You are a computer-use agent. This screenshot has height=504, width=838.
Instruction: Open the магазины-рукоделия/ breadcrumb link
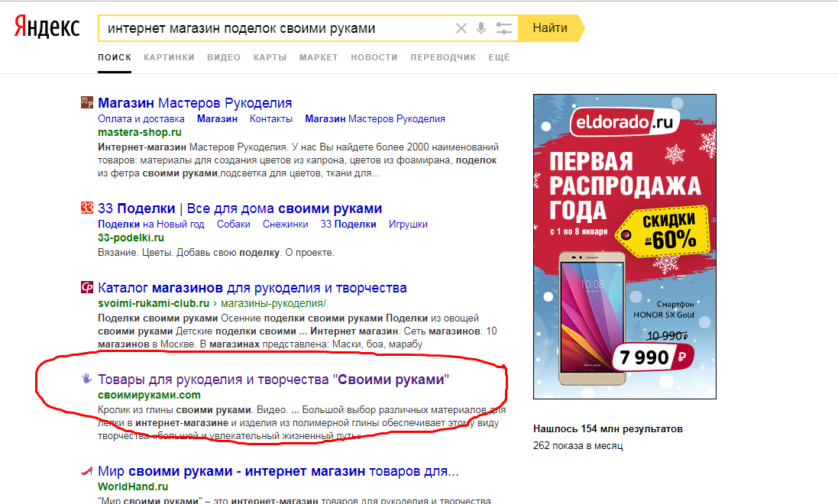[x=273, y=303]
